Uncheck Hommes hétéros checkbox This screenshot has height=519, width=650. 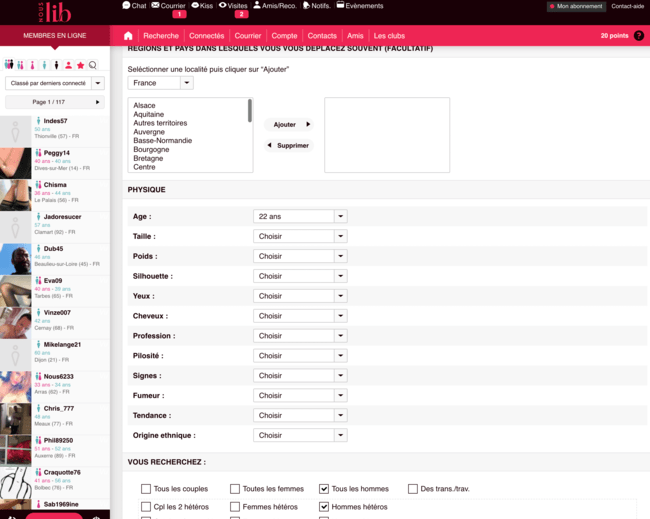click(x=324, y=507)
